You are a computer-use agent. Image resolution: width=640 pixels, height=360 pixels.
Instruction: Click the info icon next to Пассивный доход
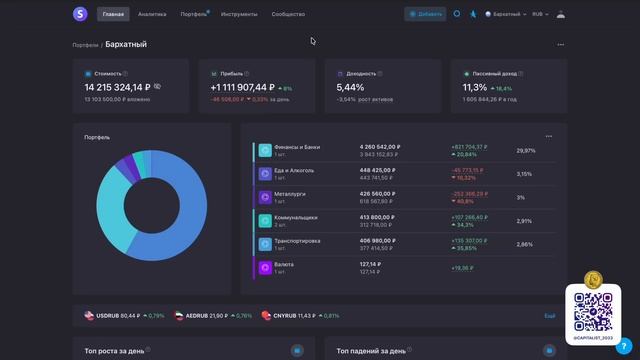[521, 73]
